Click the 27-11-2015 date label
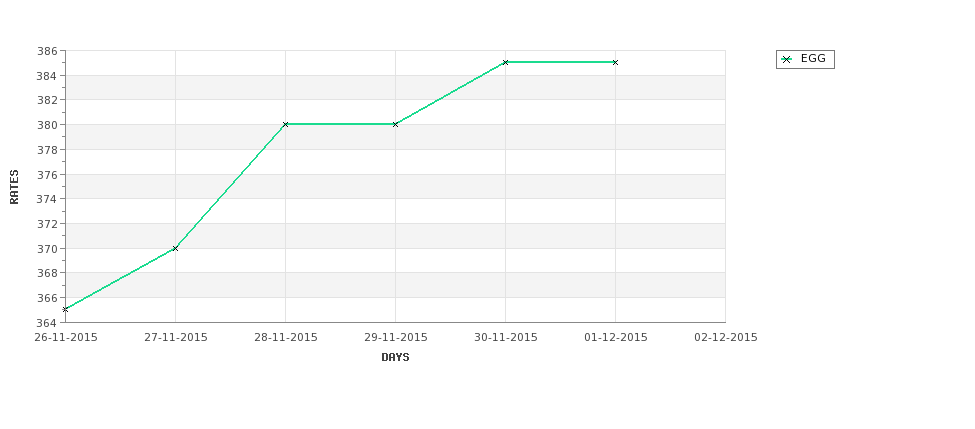This screenshot has height=429, width=975. [x=175, y=338]
